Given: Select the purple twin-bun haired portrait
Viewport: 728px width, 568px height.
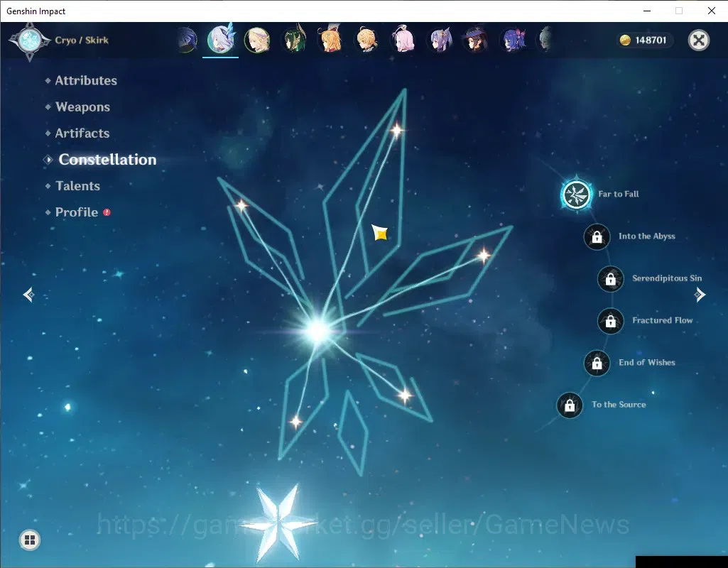Looking at the screenshot, I should [440, 40].
